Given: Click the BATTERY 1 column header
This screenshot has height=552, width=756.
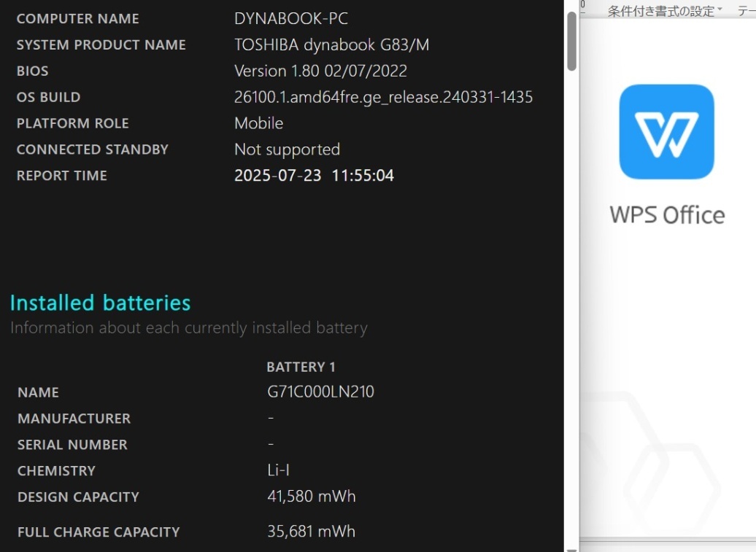Looking at the screenshot, I should [x=301, y=367].
